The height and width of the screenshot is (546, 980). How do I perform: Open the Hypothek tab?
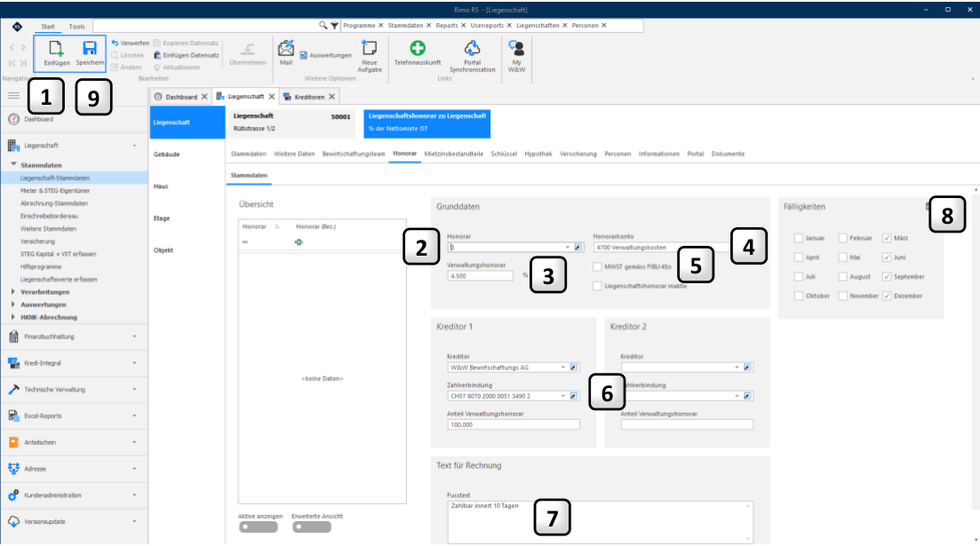tap(538, 154)
